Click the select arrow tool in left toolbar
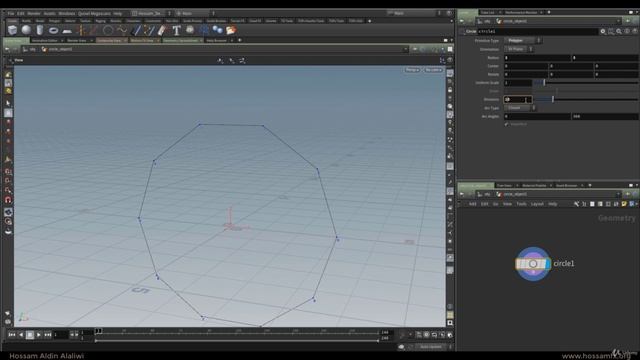This screenshot has width=640, height=360. (x=8, y=103)
